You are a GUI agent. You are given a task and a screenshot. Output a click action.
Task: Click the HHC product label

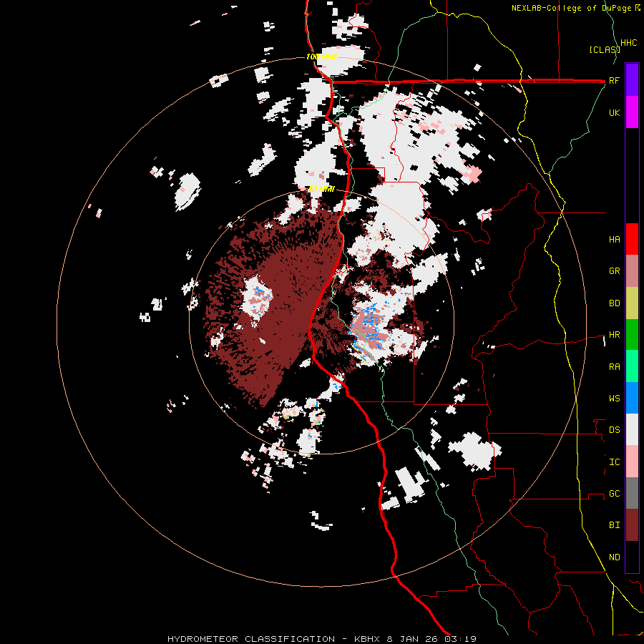point(628,43)
